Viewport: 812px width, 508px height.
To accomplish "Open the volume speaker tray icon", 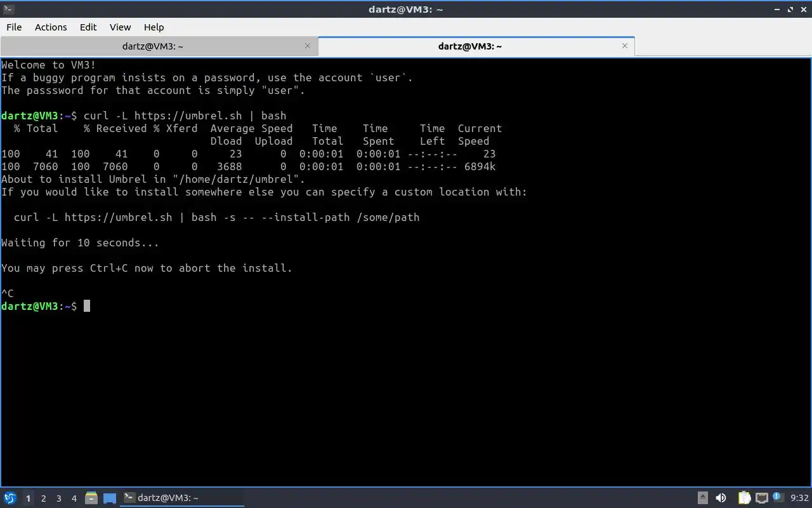I will [x=721, y=498].
